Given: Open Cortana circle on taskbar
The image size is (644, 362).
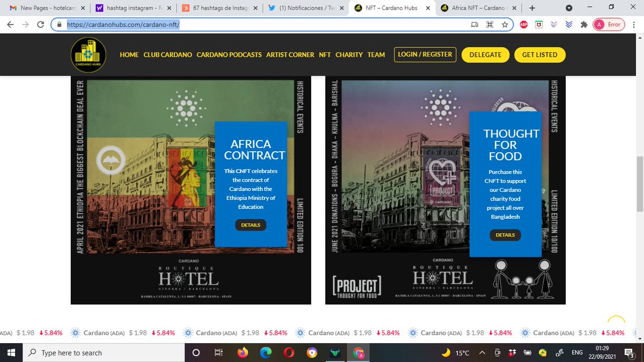Looking at the screenshot, I should (x=196, y=353).
